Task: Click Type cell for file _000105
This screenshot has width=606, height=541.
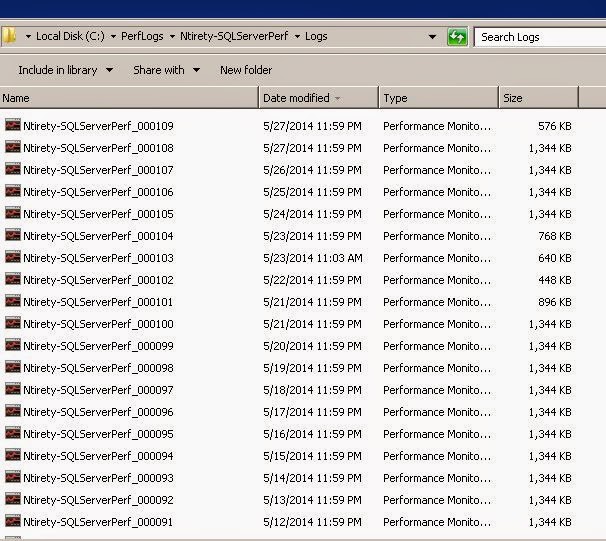Action: [437, 214]
